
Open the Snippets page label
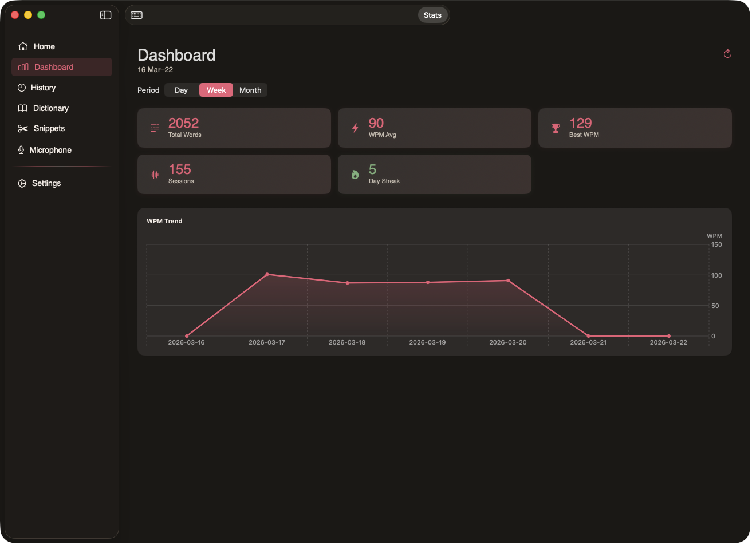pos(49,129)
